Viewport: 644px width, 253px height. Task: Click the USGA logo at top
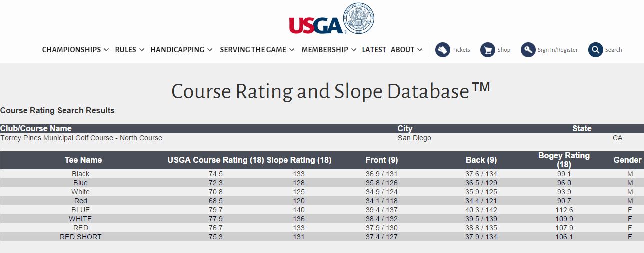[317, 25]
